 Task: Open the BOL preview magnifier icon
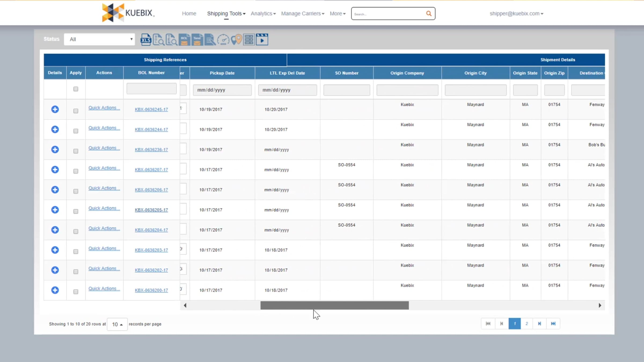pyautogui.click(x=159, y=40)
